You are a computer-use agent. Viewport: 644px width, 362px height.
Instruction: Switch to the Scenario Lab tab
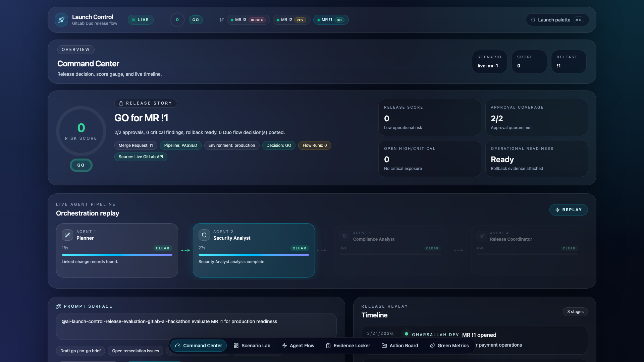click(252, 346)
